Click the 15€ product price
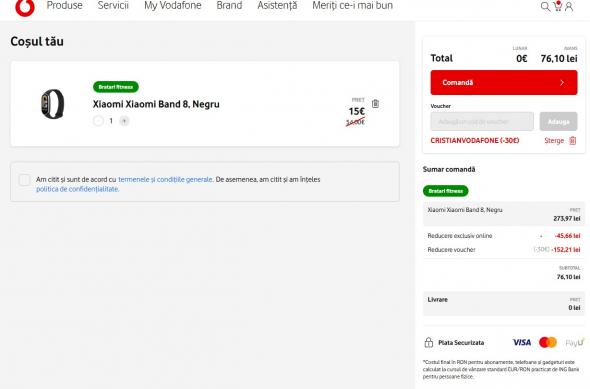 coord(356,111)
